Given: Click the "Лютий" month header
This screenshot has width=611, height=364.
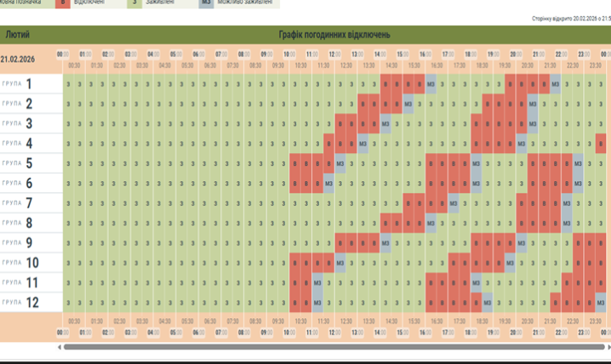Looking at the screenshot, I should [17, 35].
